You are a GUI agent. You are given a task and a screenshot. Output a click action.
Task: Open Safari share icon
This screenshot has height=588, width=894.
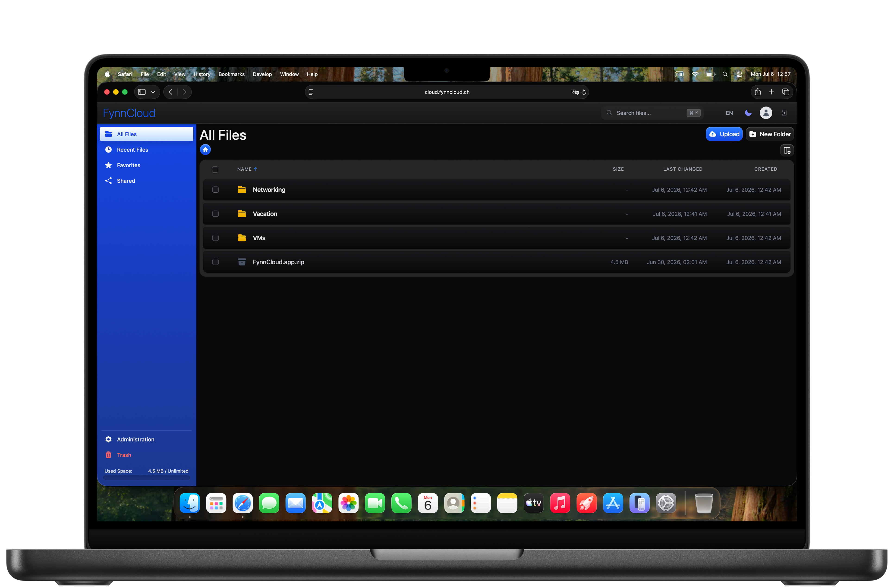757,92
